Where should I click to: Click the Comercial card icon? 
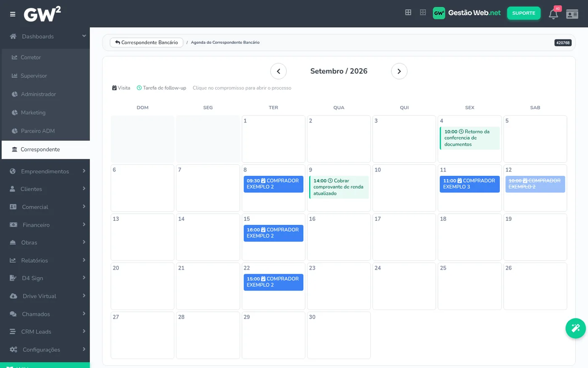[13, 207]
